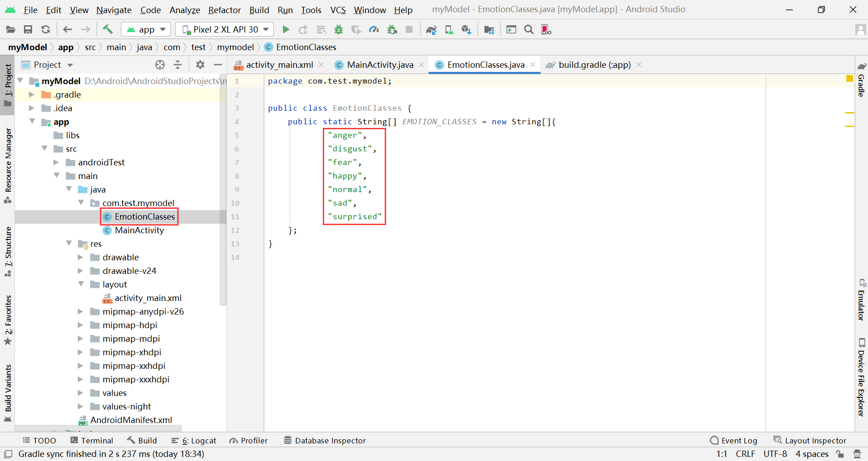868x461 pixels.
Task: Click the Apply Changes and Restart Activity icon
Action: [x=303, y=30]
